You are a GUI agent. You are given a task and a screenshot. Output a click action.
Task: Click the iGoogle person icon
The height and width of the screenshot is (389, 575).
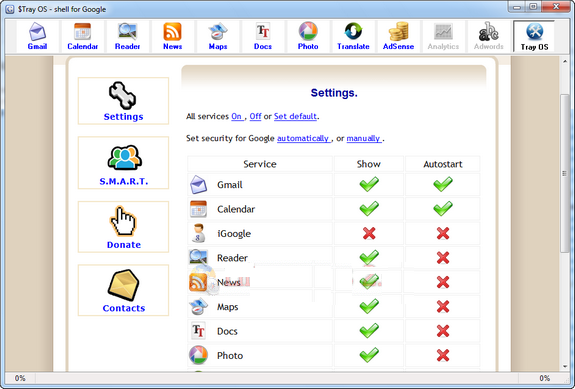point(198,233)
